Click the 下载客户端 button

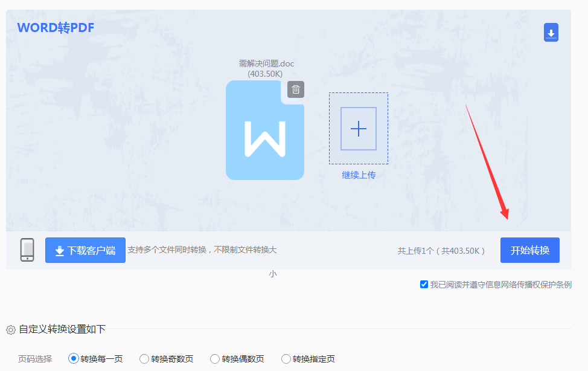(x=85, y=250)
